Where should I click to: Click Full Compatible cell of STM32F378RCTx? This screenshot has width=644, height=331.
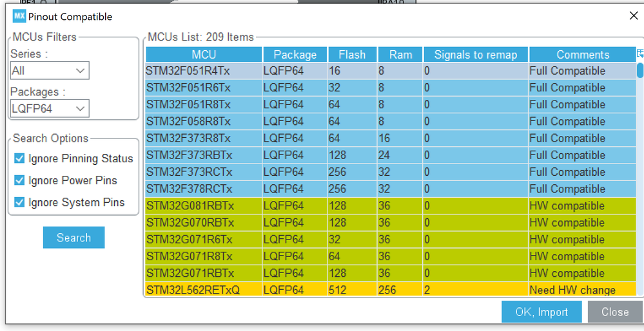[x=582, y=189]
